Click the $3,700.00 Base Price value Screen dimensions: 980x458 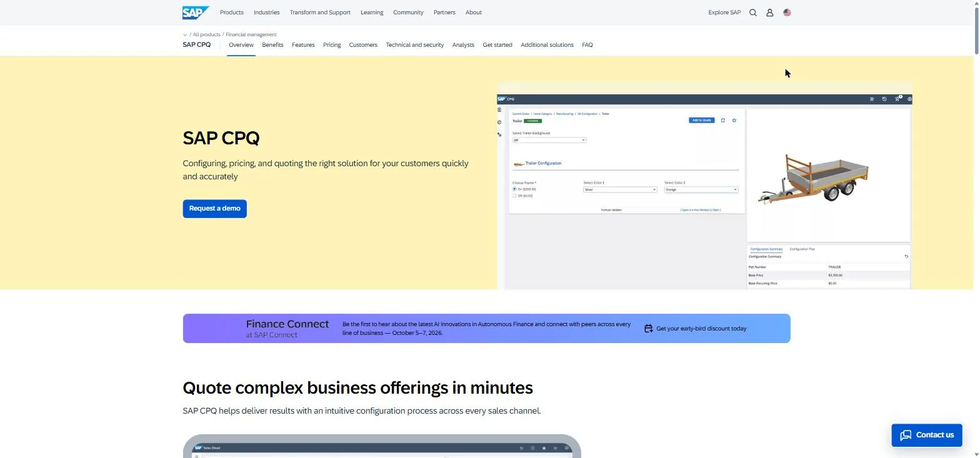pos(835,276)
